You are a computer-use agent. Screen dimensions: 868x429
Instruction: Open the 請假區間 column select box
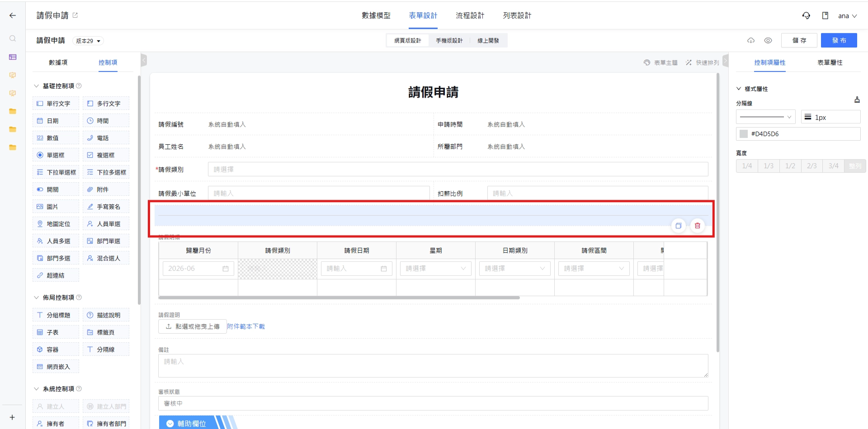[594, 269]
